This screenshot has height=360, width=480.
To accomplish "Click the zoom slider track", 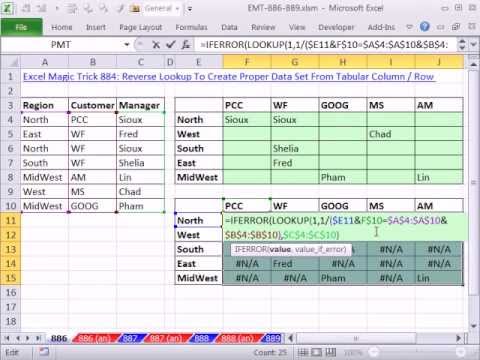I will (418, 352).
